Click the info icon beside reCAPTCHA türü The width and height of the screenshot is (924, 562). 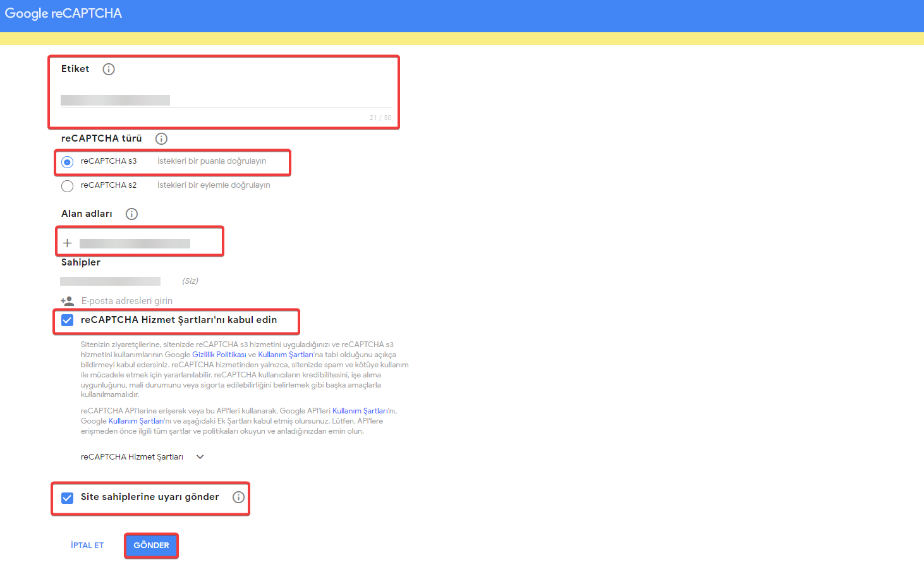161,138
